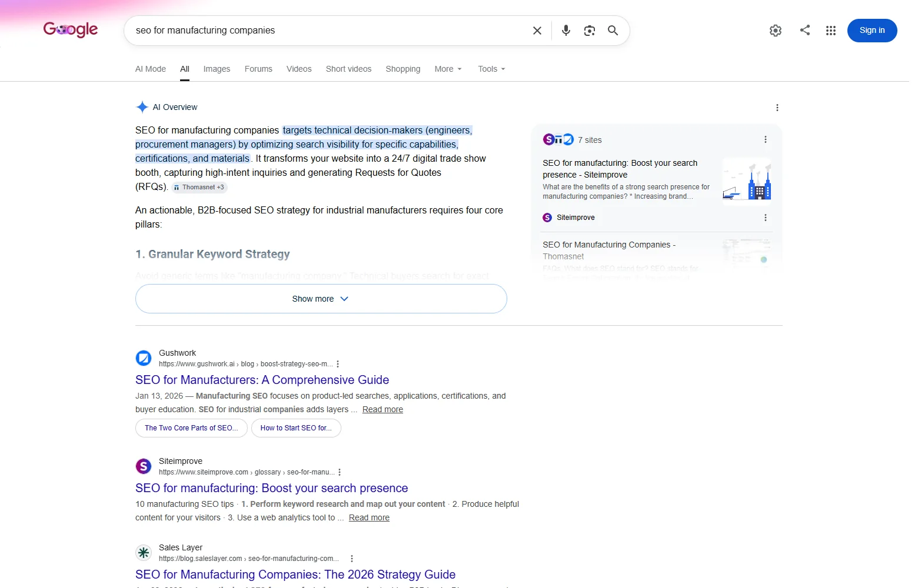Click the Google logo
This screenshot has width=918, height=588.
point(71,29)
